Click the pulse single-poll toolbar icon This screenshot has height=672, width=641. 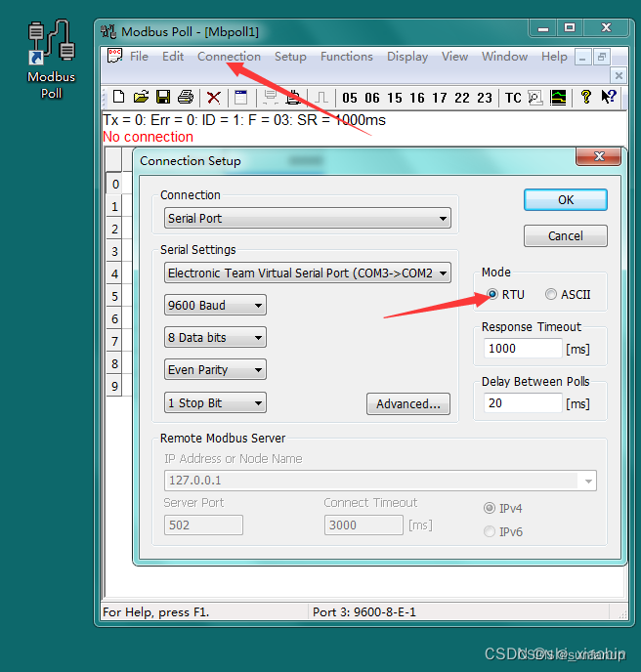pyautogui.click(x=321, y=98)
